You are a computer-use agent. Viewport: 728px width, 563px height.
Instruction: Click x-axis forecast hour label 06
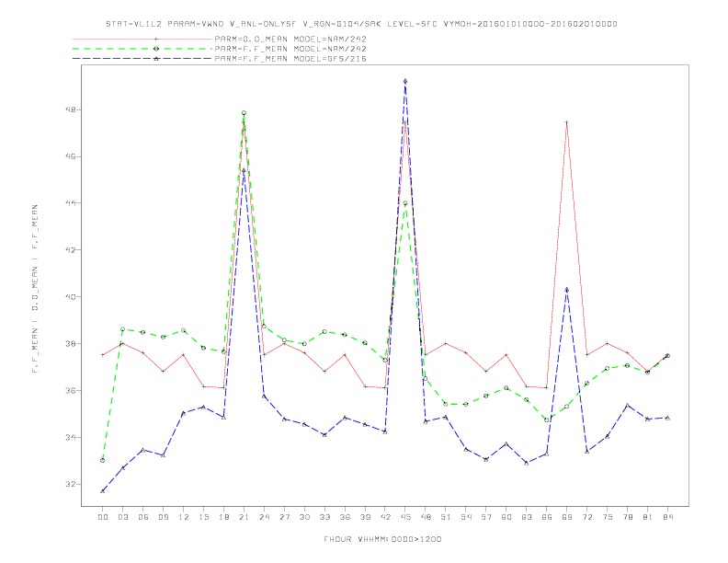point(143,517)
